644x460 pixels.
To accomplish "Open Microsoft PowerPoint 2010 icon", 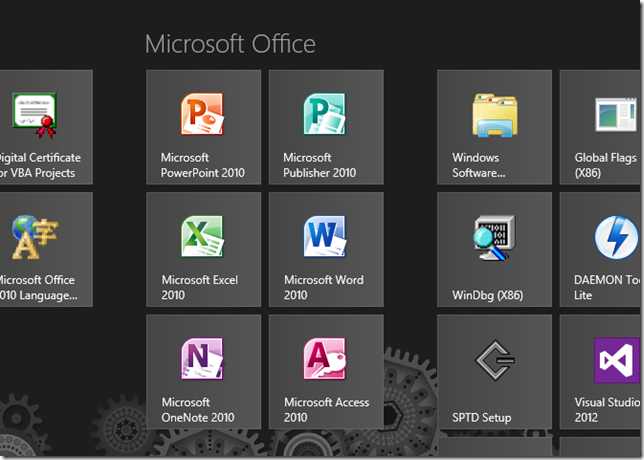I will click(x=202, y=114).
